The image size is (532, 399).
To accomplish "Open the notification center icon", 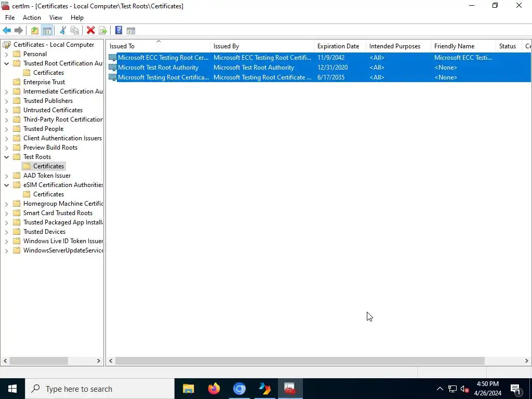I will coord(515,389).
